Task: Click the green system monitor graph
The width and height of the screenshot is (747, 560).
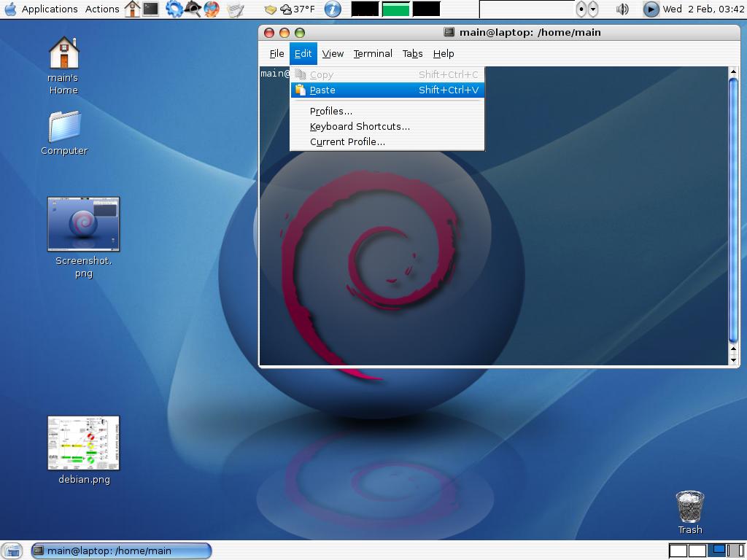Action: click(x=396, y=9)
